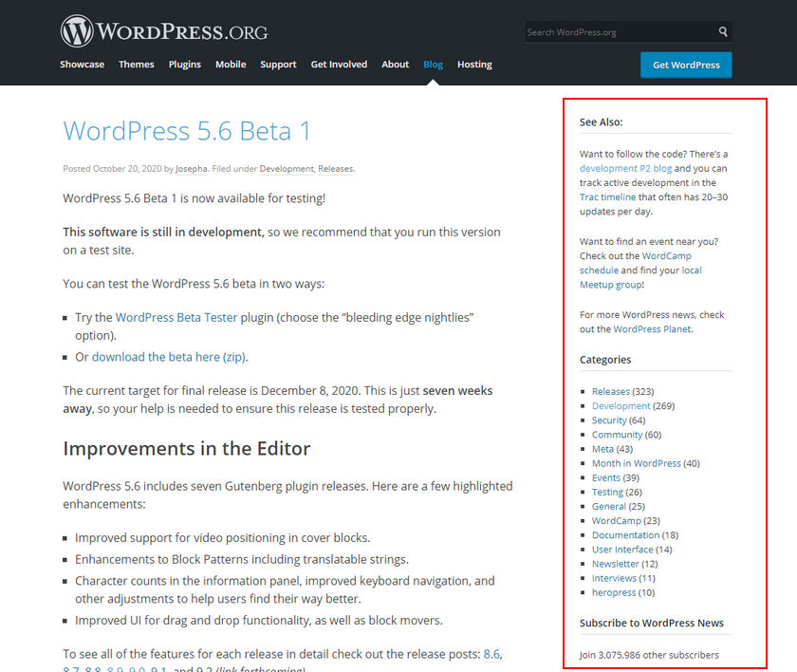Image resolution: width=797 pixels, height=672 pixels.
Task: Click the Categories sidebar heading
Action: pyautogui.click(x=605, y=360)
